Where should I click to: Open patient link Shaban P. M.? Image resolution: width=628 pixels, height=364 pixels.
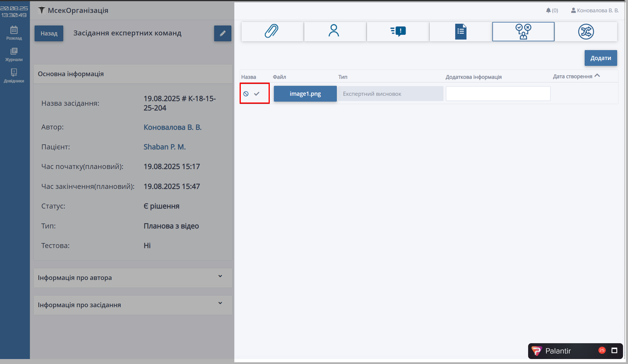165,147
